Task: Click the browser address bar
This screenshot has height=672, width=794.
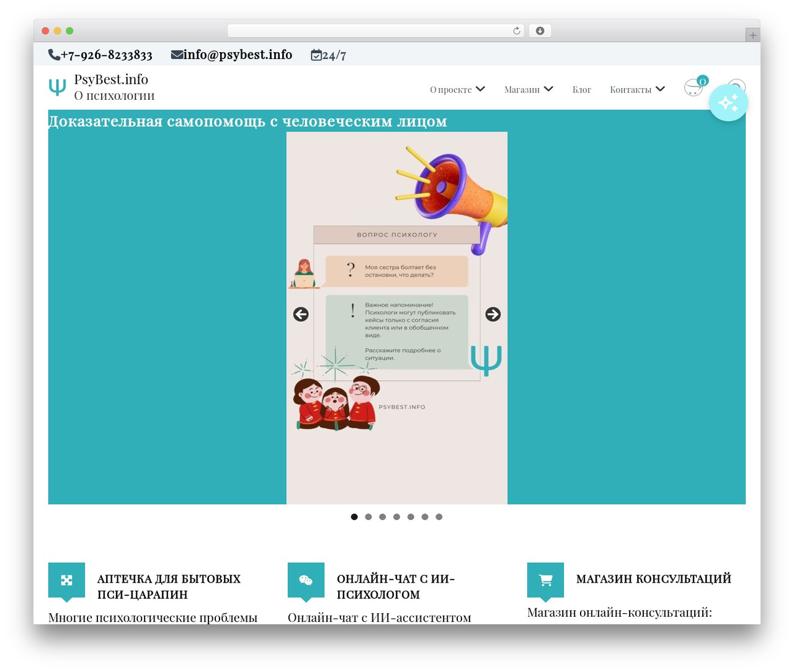Action: click(376, 31)
